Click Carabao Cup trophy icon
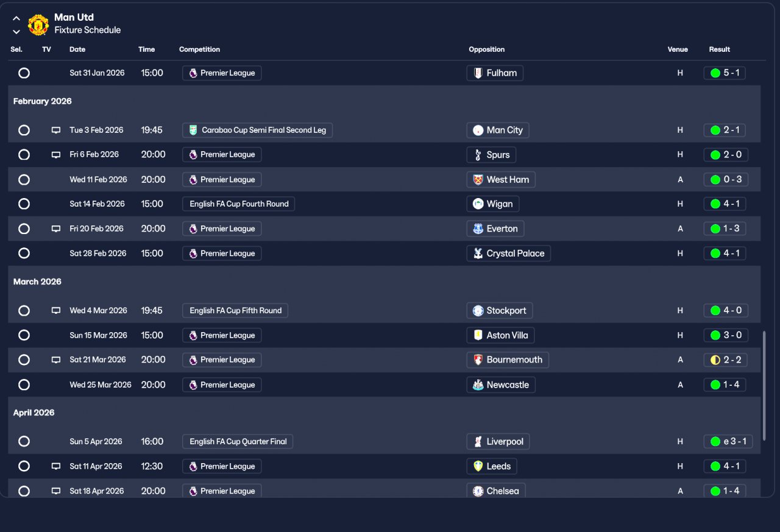 point(193,130)
